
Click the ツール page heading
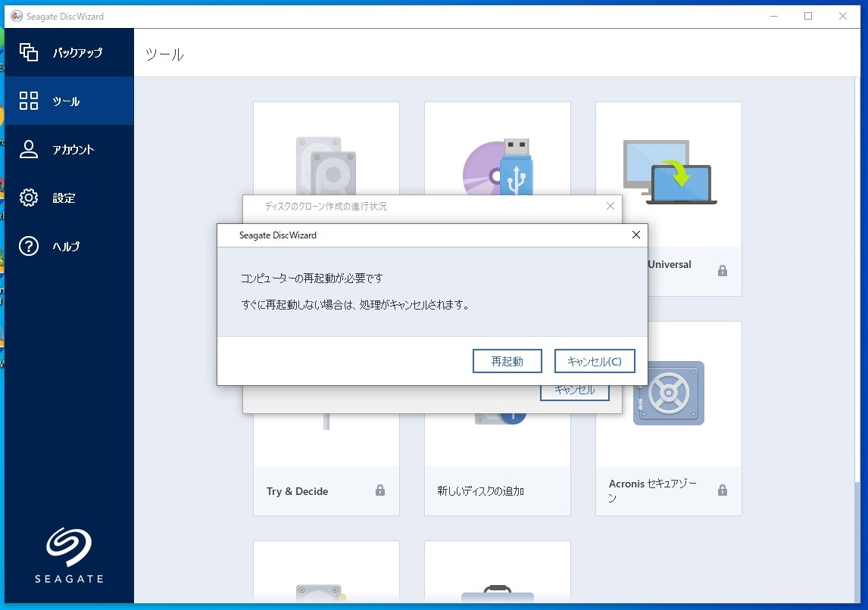[164, 54]
